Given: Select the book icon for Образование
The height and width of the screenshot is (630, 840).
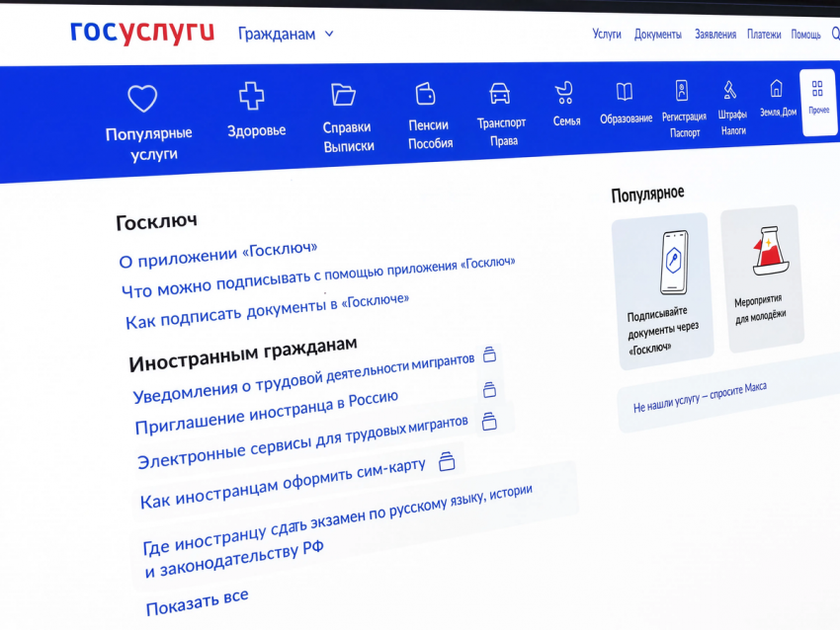Looking at the screenshot, I should click(x=625, y=92).
